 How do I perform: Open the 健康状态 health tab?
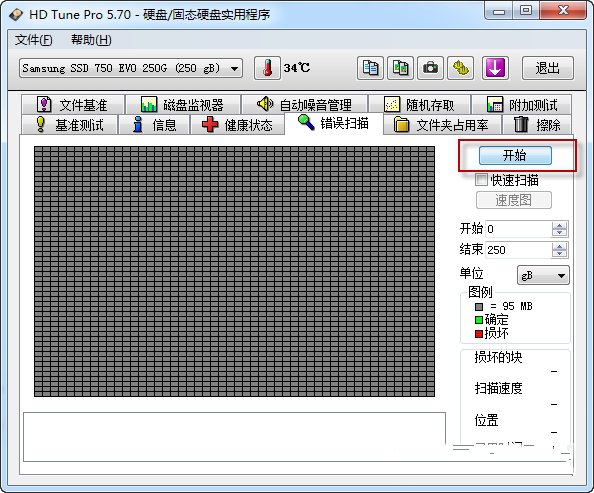click(237, 125)
